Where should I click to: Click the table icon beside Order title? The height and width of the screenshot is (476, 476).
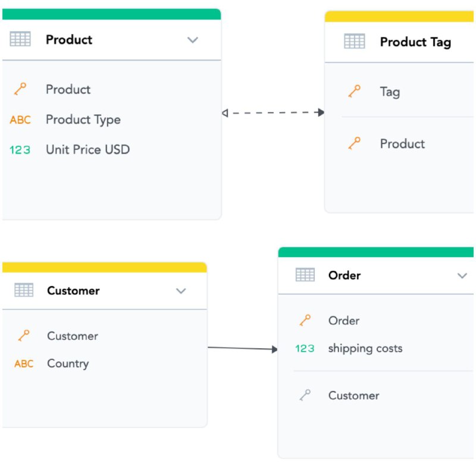305,275
